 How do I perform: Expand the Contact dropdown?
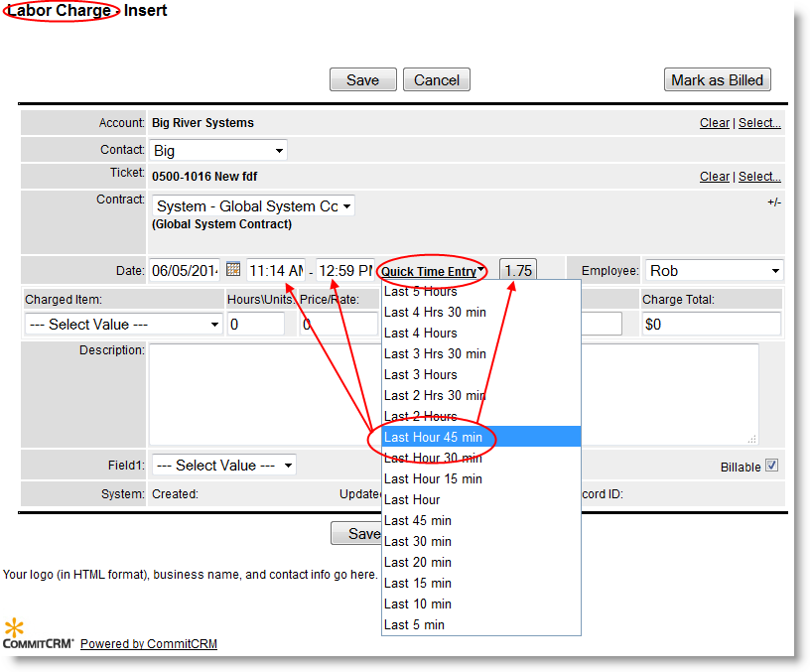click(x=218, y=151)
